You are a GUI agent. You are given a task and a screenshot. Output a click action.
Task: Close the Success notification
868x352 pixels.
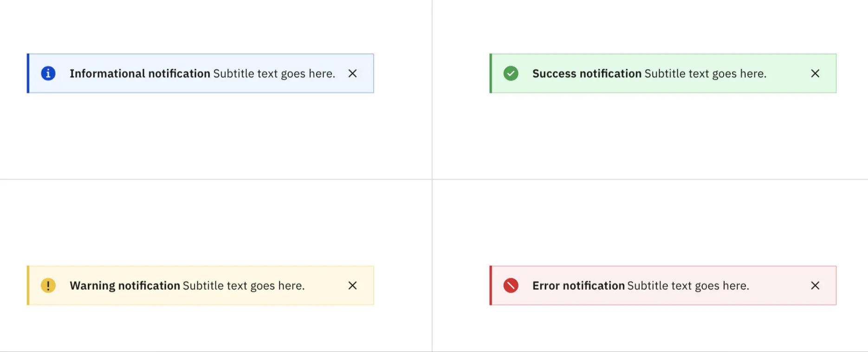(x=815, y=73)
